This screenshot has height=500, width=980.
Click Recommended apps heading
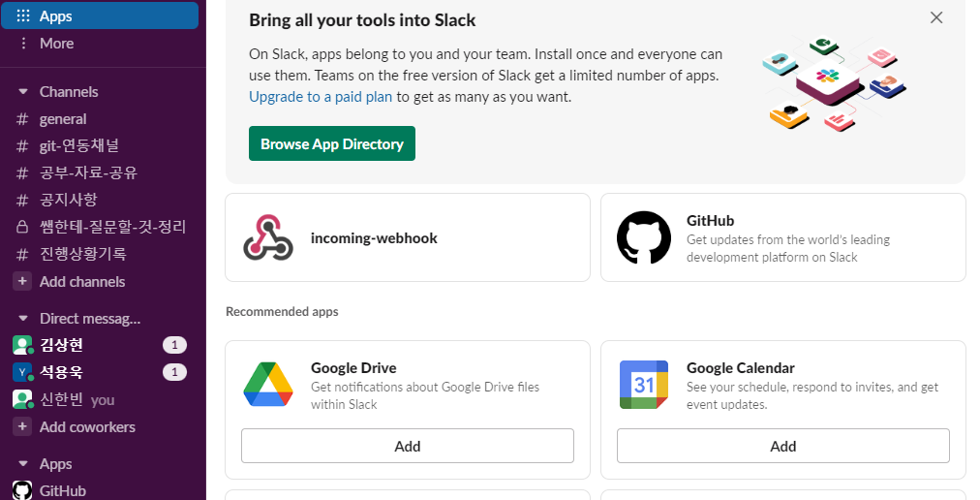[282, 312]
